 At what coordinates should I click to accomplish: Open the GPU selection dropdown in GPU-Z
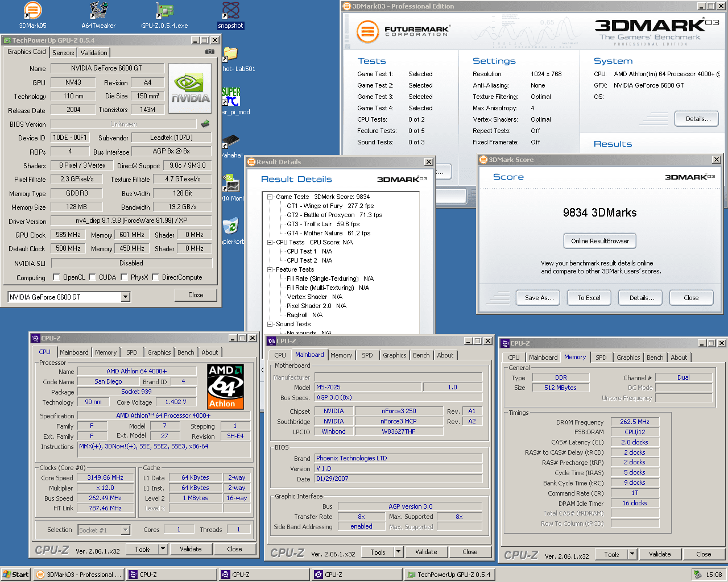click(126, 297)
